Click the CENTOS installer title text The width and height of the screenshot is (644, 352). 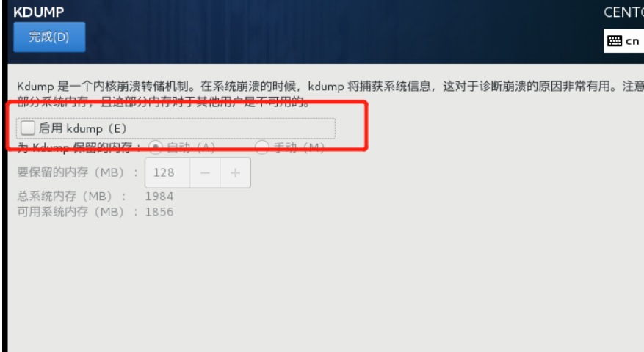(624, 12)
